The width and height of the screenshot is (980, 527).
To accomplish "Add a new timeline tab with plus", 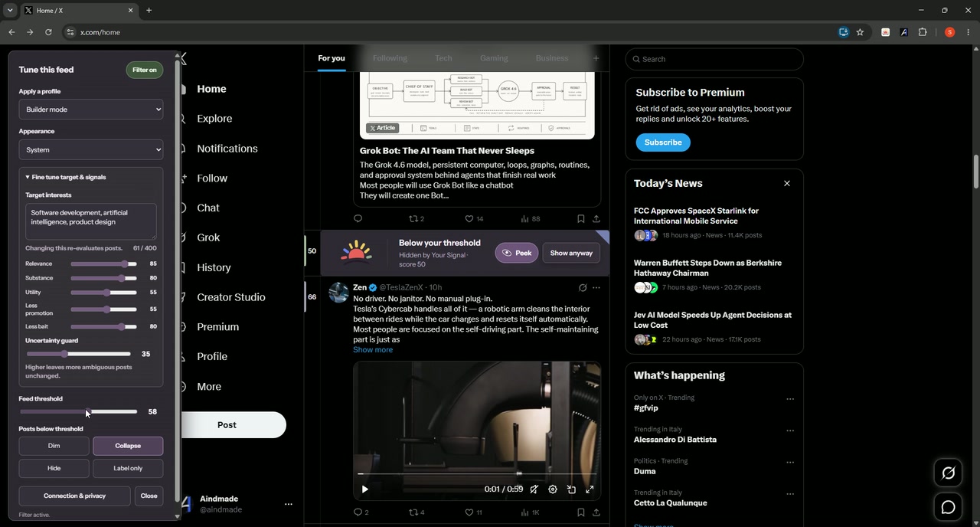I will [596, 58].
